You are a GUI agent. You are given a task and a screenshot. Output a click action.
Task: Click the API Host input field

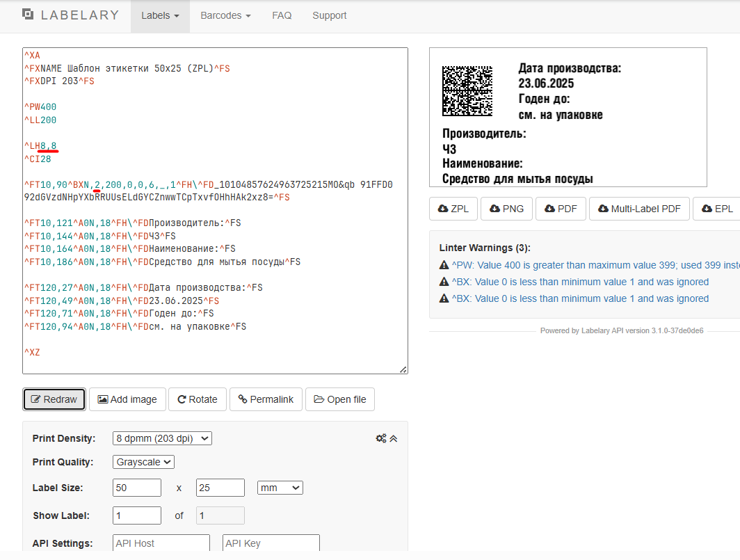point(161,543)
